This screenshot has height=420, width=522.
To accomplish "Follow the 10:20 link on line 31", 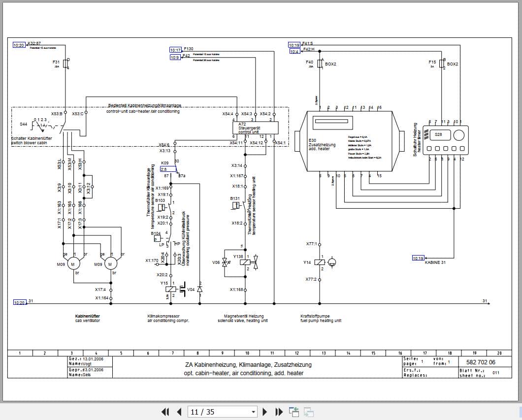I will pyautogui.click(x=19, y=302).
